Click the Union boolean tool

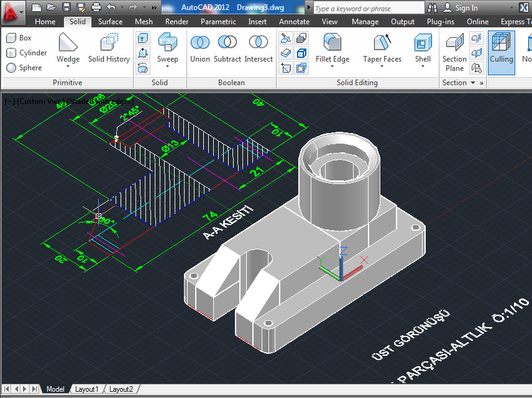(x=199, y=48)
